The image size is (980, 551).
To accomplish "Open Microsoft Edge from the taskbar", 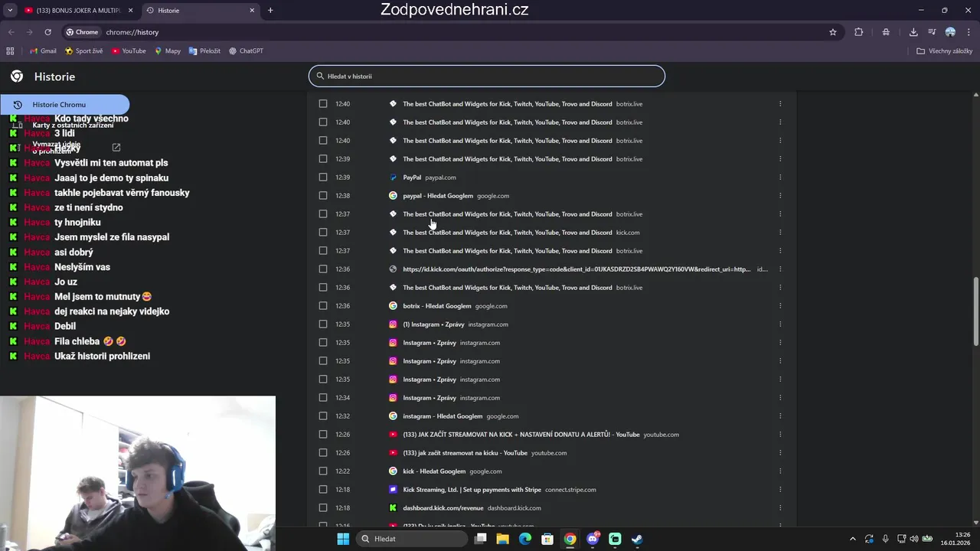I will coord(525,539).
